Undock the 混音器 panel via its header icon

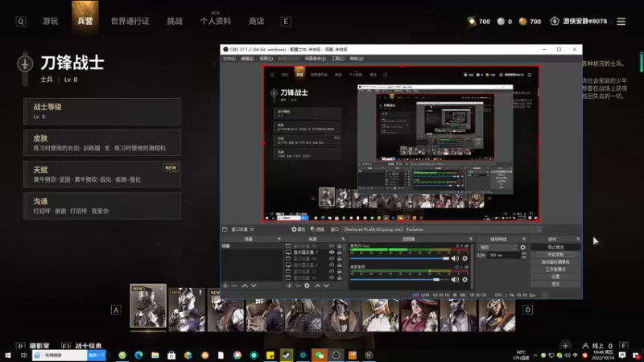pos(471,239)
